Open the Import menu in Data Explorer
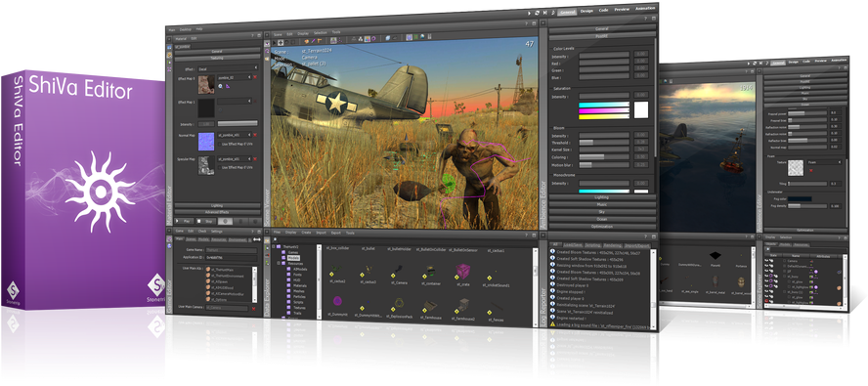This screenshot has width=868, height=386. click(321, 234)
